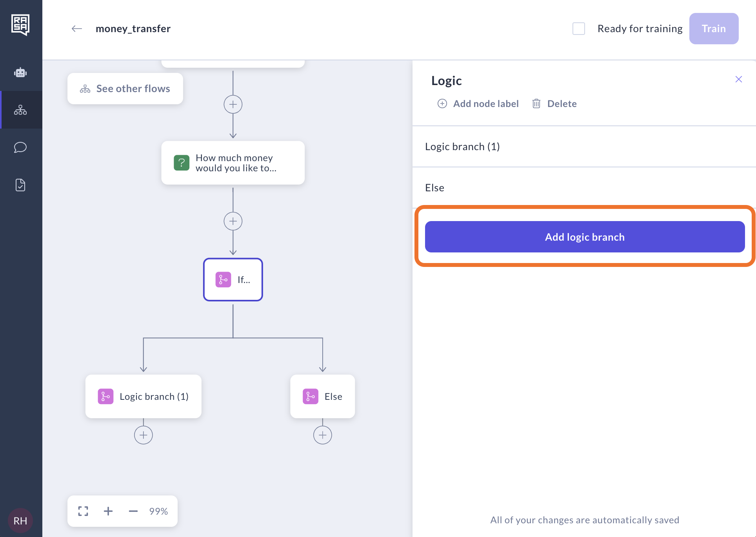Add a step above the If node
The height and width of the screenshot is (537, 756).
(x=233, y=221)
